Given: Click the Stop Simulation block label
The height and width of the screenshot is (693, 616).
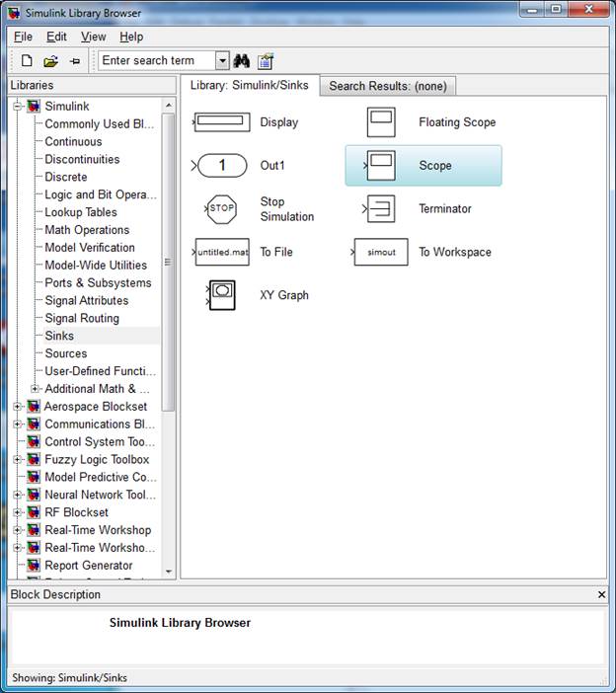Looking at the screenshot, I should [287, 209].
